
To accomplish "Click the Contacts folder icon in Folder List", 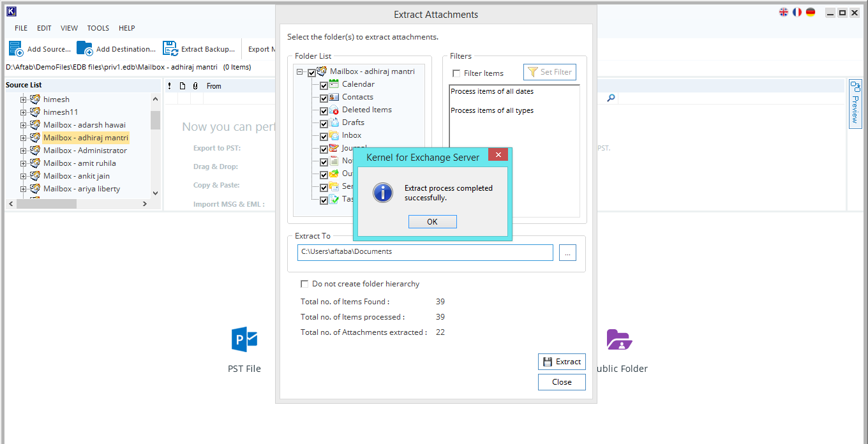I will tap(334, 97).
